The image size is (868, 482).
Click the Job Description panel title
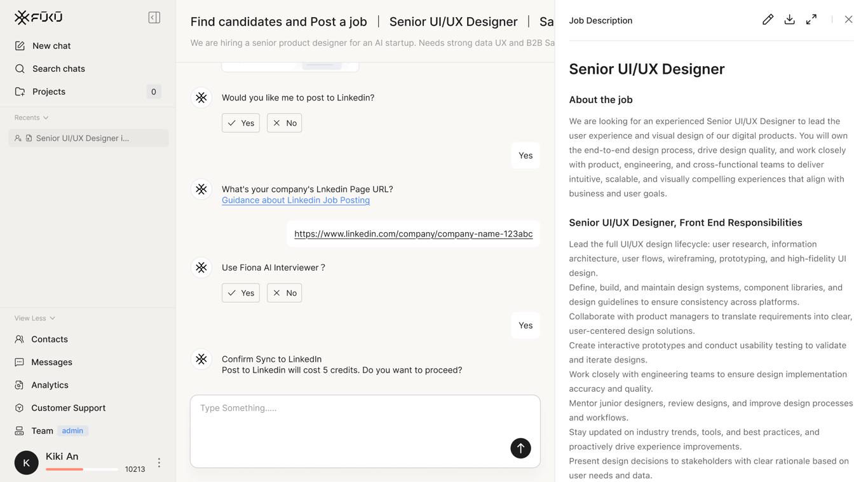click(x=600, y=20)
